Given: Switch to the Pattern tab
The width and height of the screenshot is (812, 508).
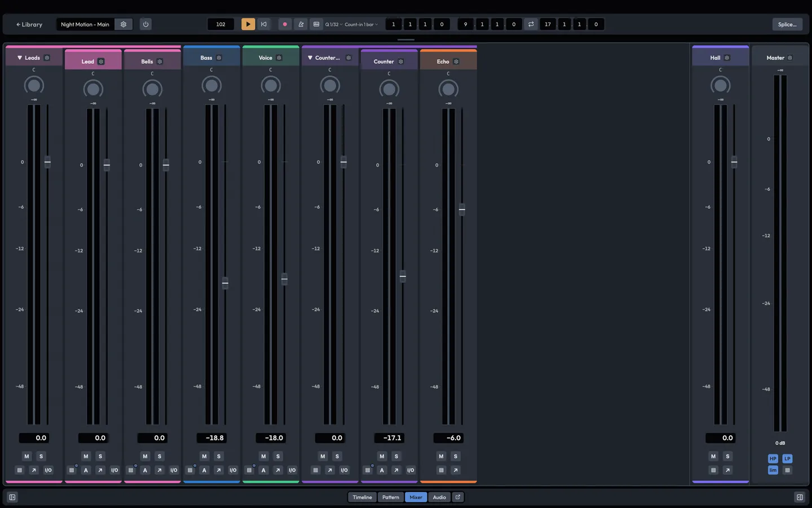Looking at the screenshot, I should coord(391,497).
